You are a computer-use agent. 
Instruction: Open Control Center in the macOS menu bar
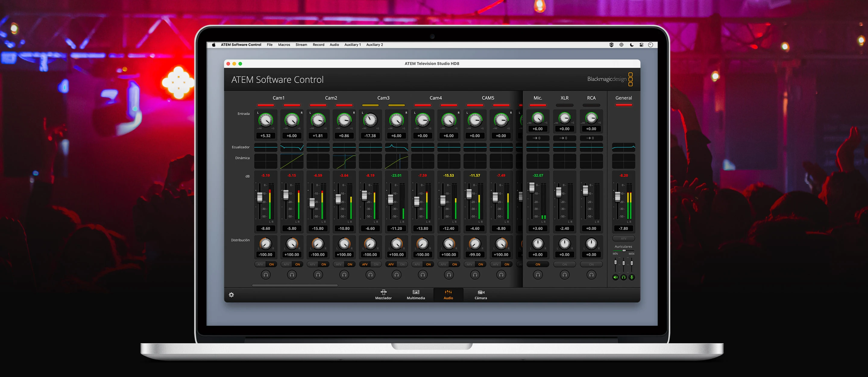(641, 45)
